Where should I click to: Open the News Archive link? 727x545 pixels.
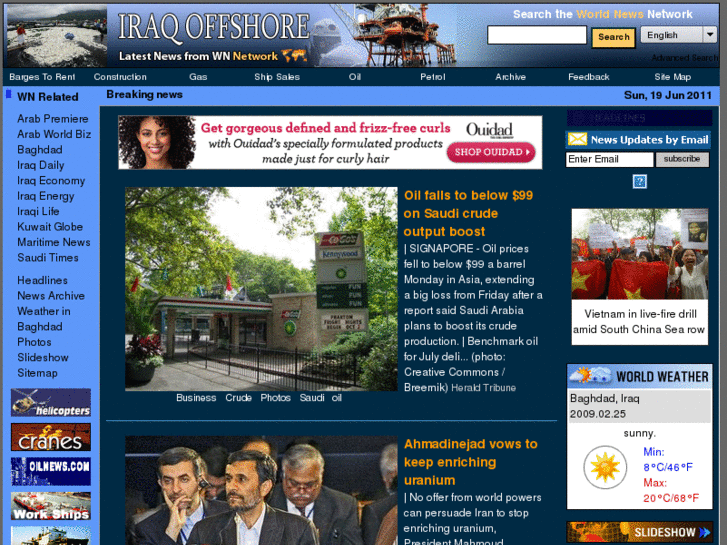51,295
